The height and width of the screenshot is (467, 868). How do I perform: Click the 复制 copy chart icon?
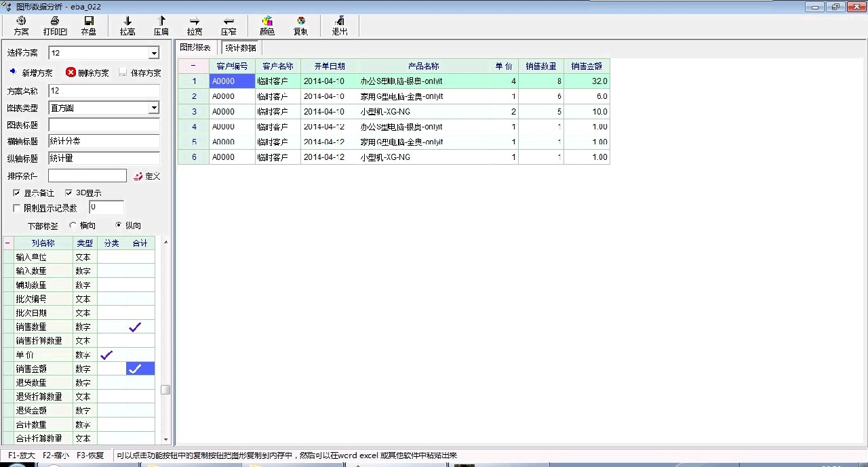[x=301, y=21]
